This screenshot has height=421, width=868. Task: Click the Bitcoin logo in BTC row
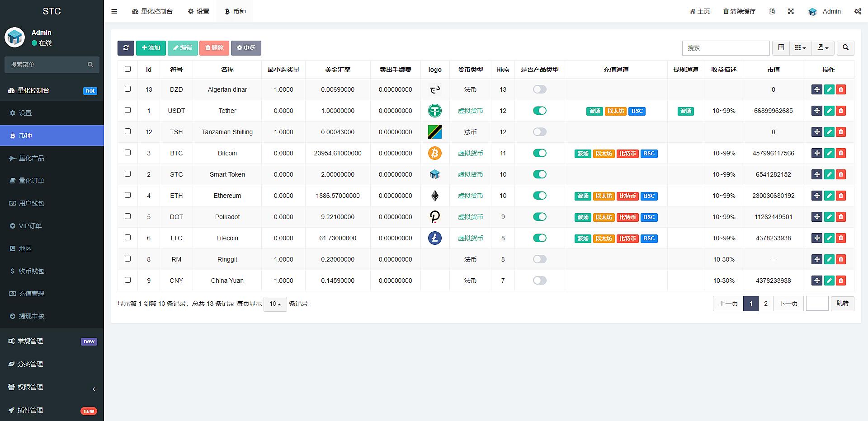[x=434, y=153]
